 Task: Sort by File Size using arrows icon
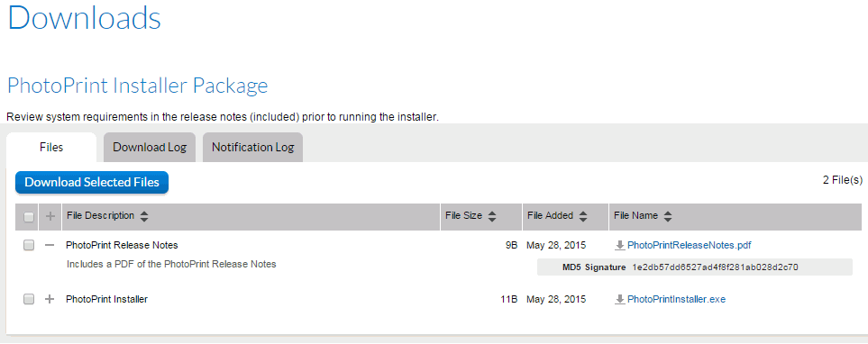pyautogui.click(x=491, y=217)
